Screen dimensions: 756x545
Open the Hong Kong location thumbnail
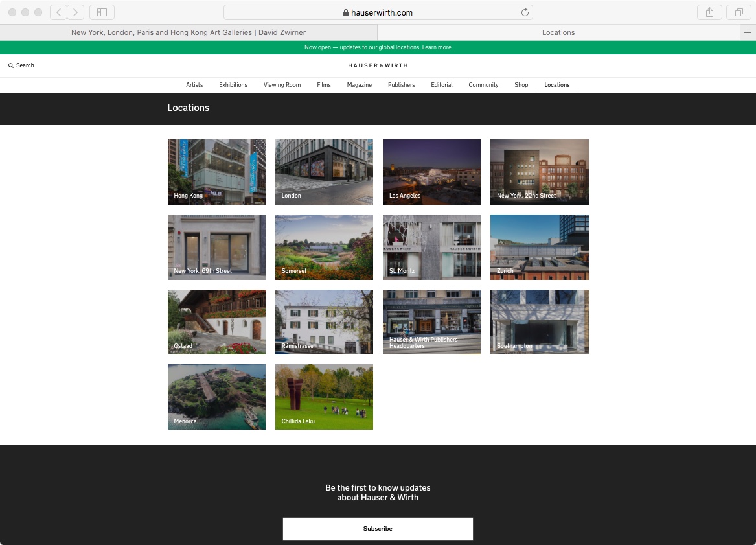point(216,172)
